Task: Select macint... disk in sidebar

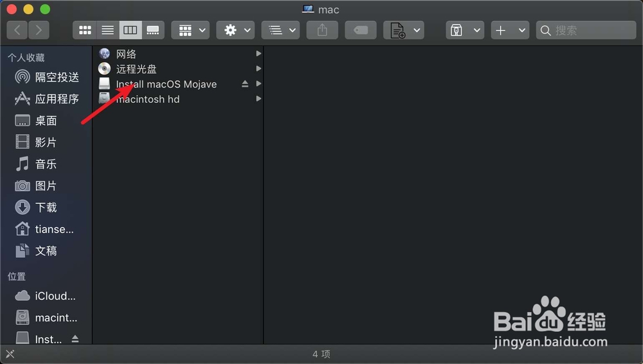Action: coord(46,318)
